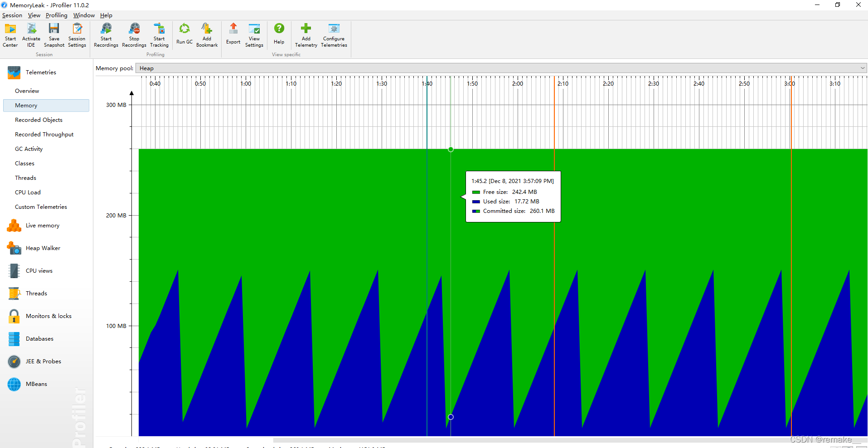The image size is (868, 448).
Task: Click the green committed-size data point marker
Action: (x=451, y=149)
